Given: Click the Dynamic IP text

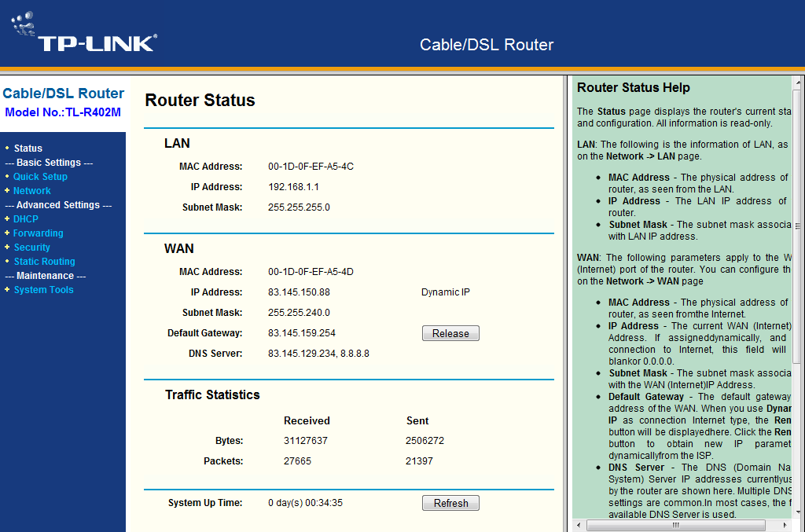Looking at the screenshot, I should [x=445, y=292].
